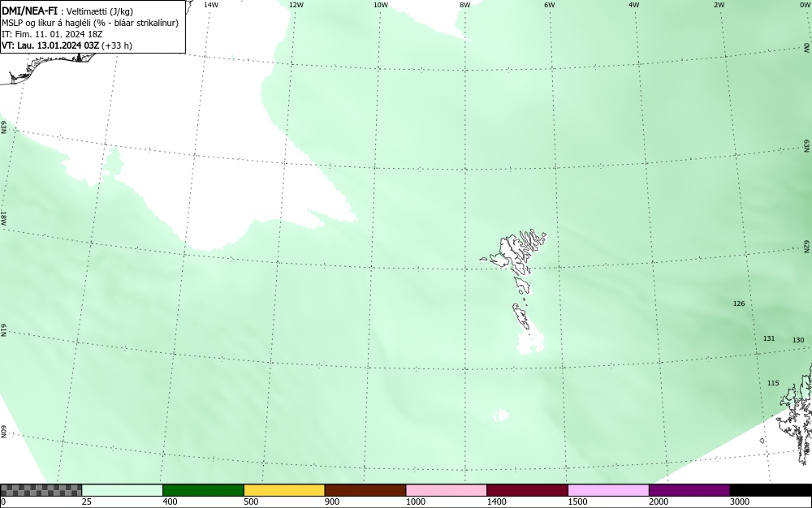The image size is (812, 508).
Task: Click the checkered 0–25 legend swatch
Action: [x=41, y=490]
